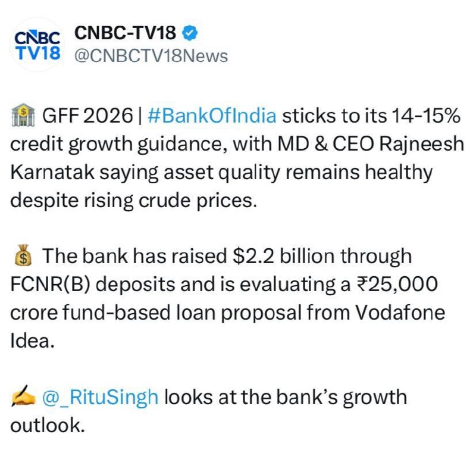This screenshot has width=476, height=453.
Task: Open the #BankOfIndia hashtag
Action: click(212, 115)
